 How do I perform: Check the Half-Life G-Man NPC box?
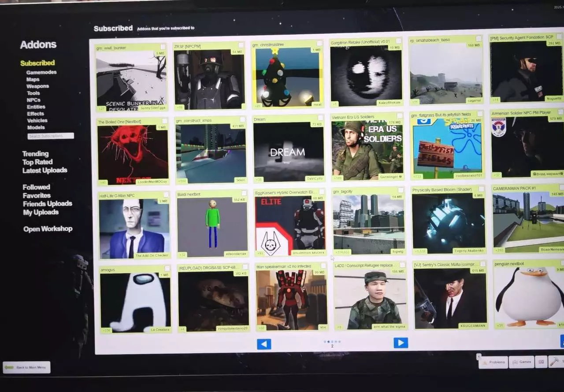pyautogui.click(x=166, y=195)
